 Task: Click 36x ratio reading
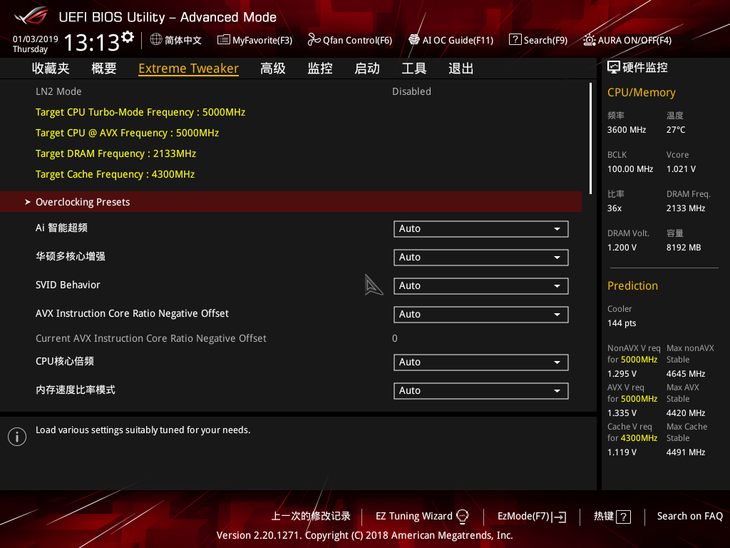point(614,208)
